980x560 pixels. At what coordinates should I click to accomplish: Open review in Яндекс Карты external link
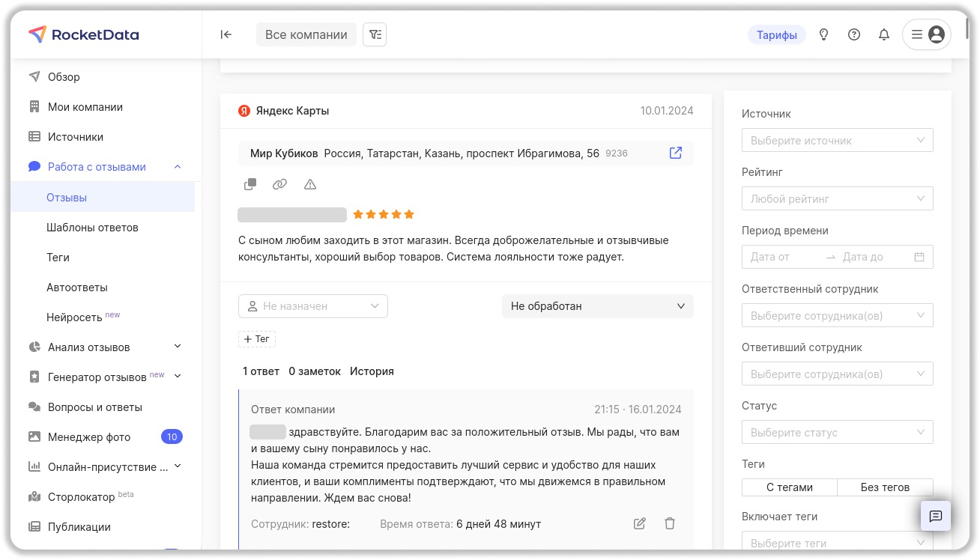[675, 153]
